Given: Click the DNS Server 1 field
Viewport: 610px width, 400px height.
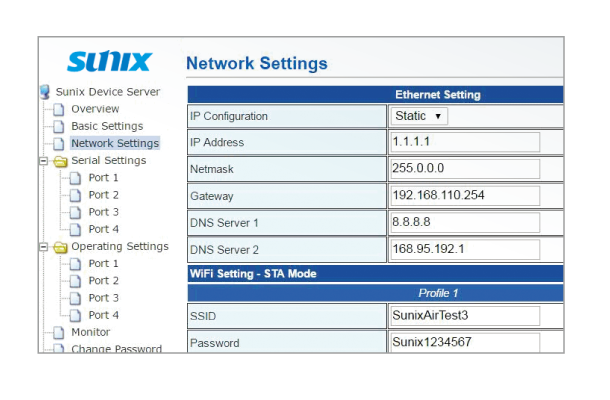Looking at the screenshot, I should (x=465, y=223).
